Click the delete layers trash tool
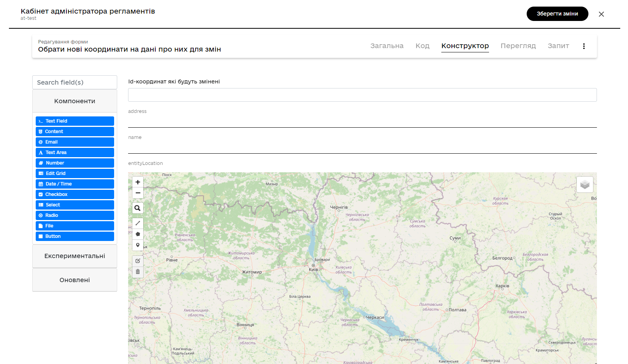628x364 pixels. coord(138,272)
